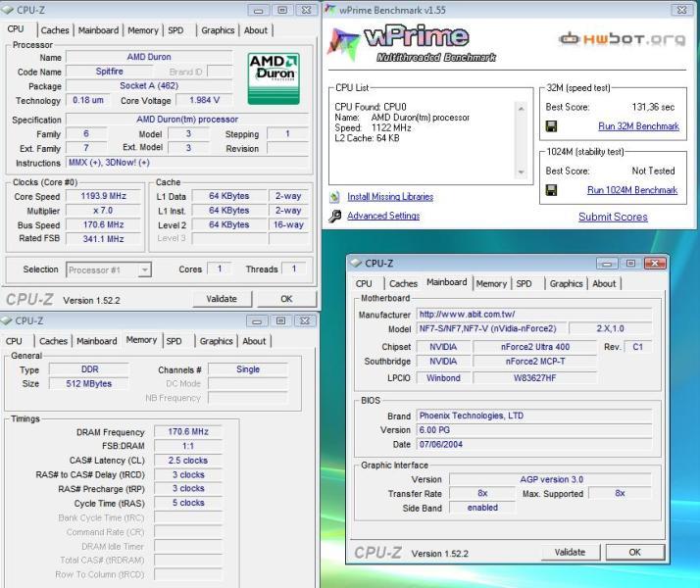Click the CPU List scroll up arrow
This screenshot has height=588, width=700.
pyautogui.click(x=521, y=108)
